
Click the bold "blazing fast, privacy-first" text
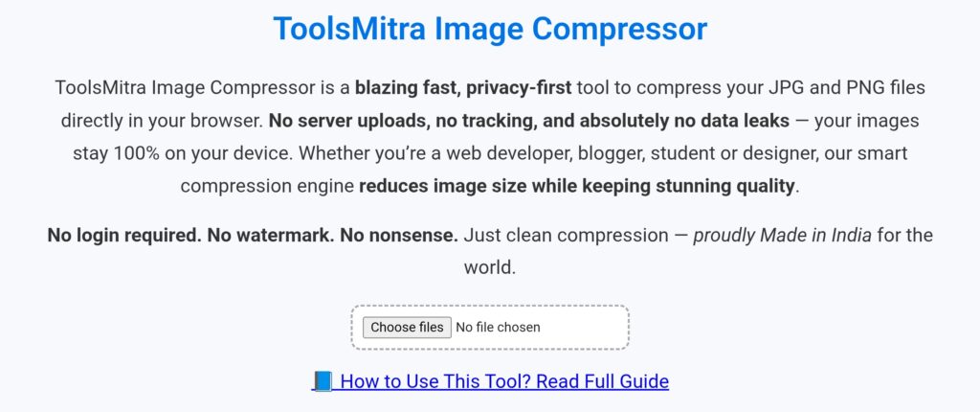pyautogui.click(x=463, y=88)
